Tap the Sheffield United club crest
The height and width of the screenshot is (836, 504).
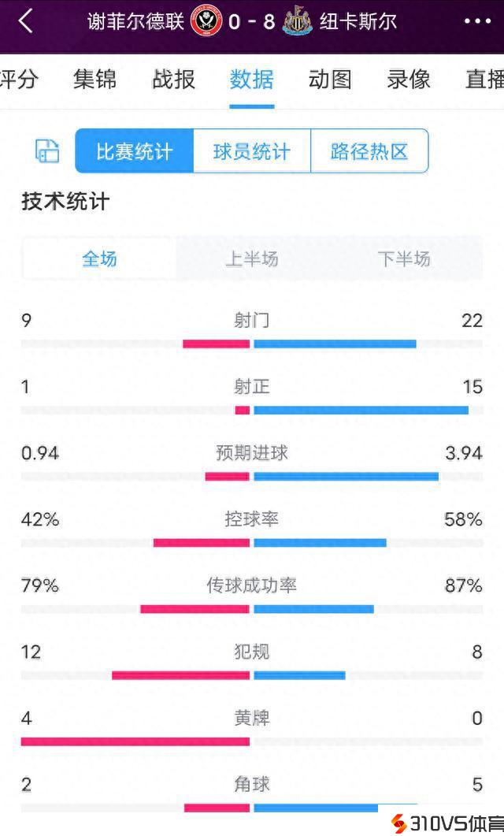206,21
